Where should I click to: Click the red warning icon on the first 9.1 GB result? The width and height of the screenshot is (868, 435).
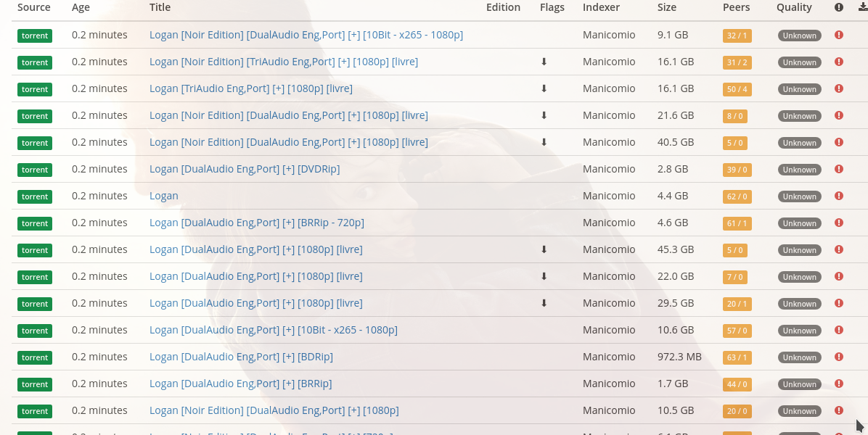(838, 35)
